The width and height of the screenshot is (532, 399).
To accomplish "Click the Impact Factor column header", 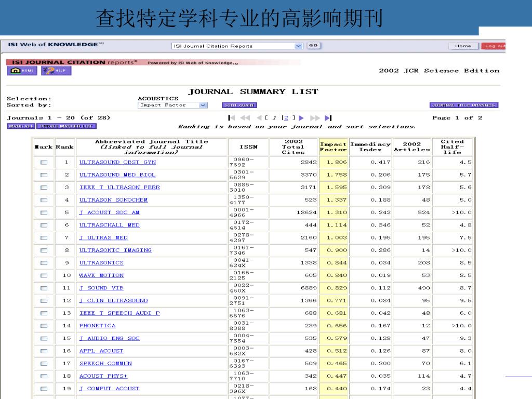I will coord(334,147).
